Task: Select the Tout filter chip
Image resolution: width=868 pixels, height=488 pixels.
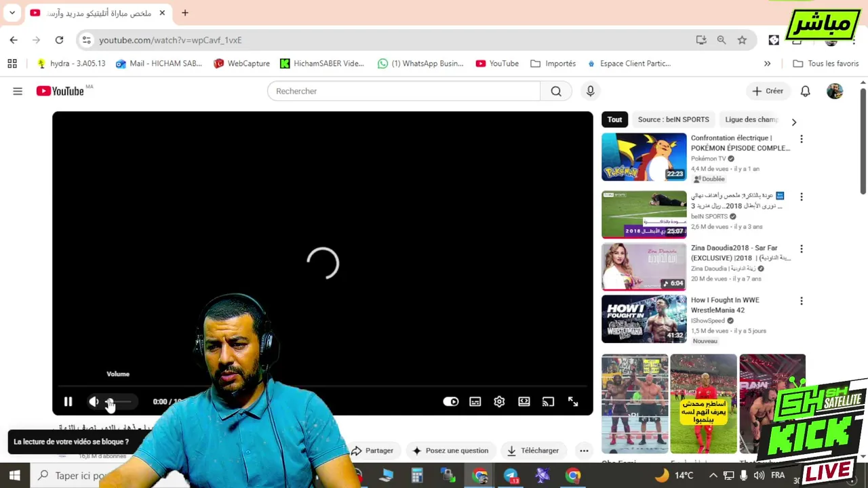Action: click(x=614, y=119)
